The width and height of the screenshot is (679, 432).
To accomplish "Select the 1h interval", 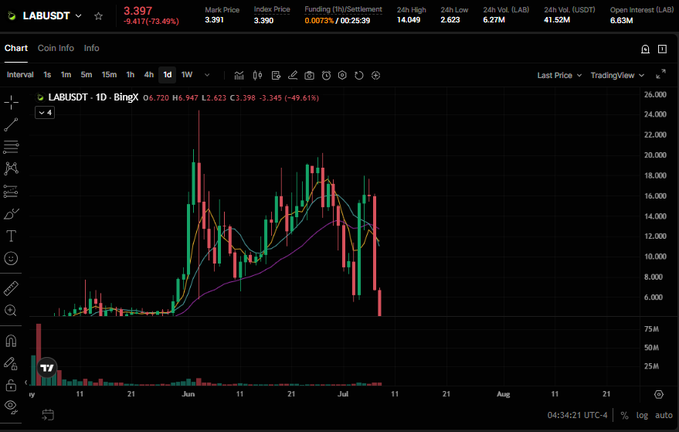I will tap(130, 75).
